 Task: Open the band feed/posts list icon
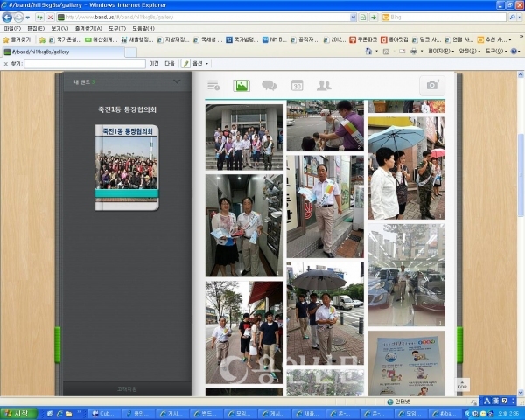click(213, 85)
